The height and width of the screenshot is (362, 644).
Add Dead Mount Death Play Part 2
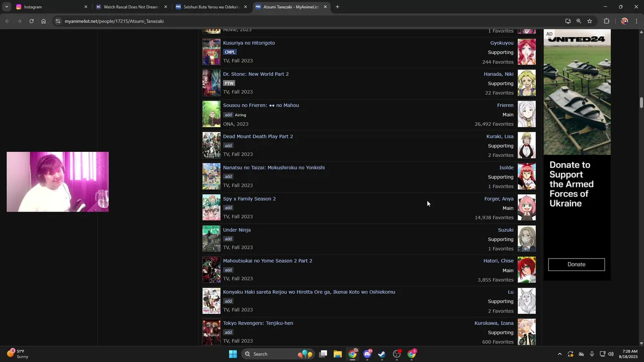[x=228, y=146]
